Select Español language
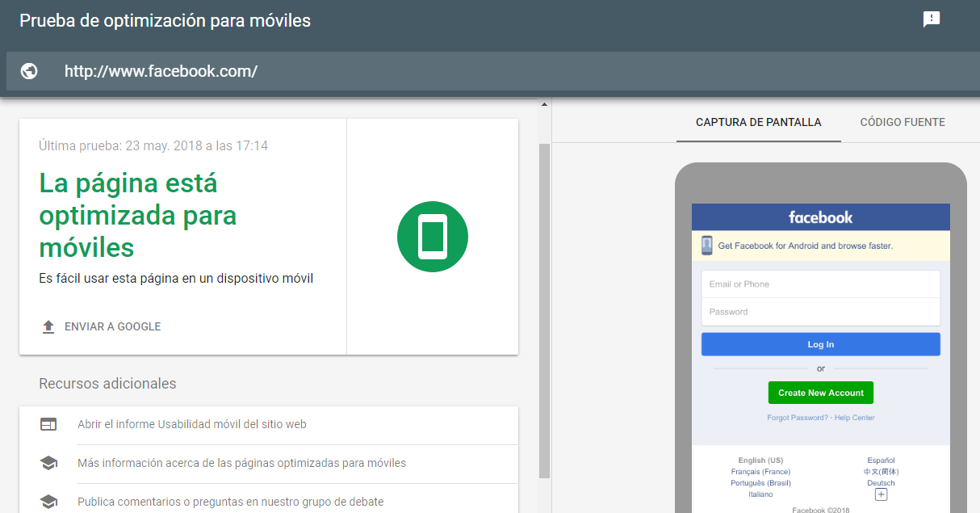The height and width of the screenshot is (513, 980). coord(882,460)
